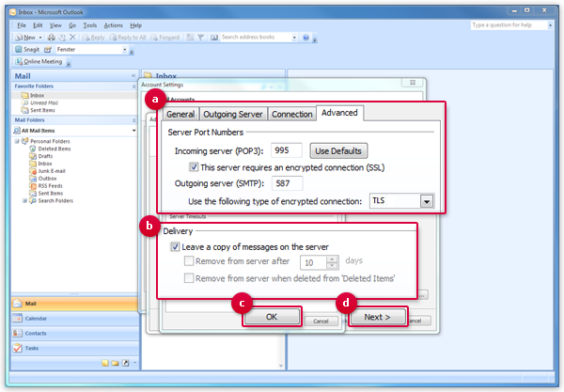Open the Junk E-mail folder
Image resolution: width=564 pixels, height=392 pixels.
(x=52, y=171)
